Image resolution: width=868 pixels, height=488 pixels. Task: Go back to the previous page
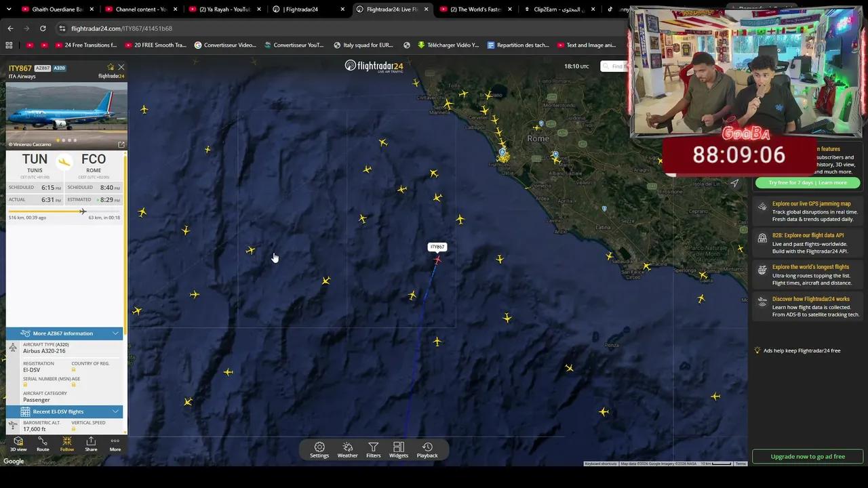pos(10,28)
